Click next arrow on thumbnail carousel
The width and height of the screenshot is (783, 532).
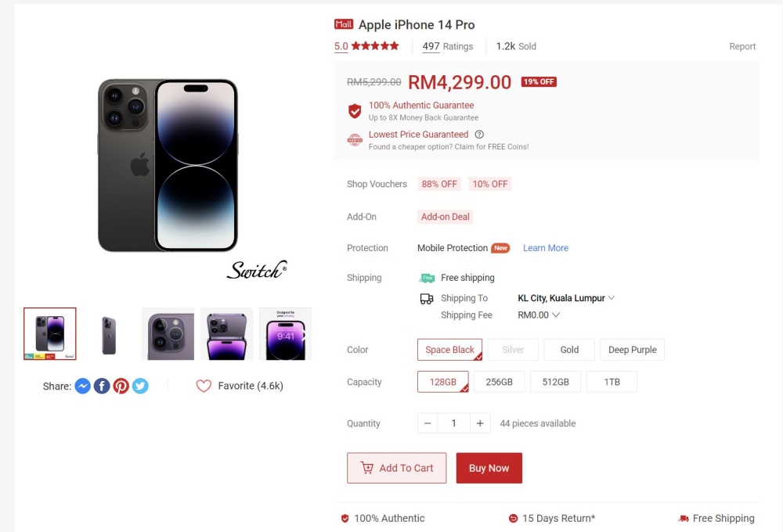(305, 334)
